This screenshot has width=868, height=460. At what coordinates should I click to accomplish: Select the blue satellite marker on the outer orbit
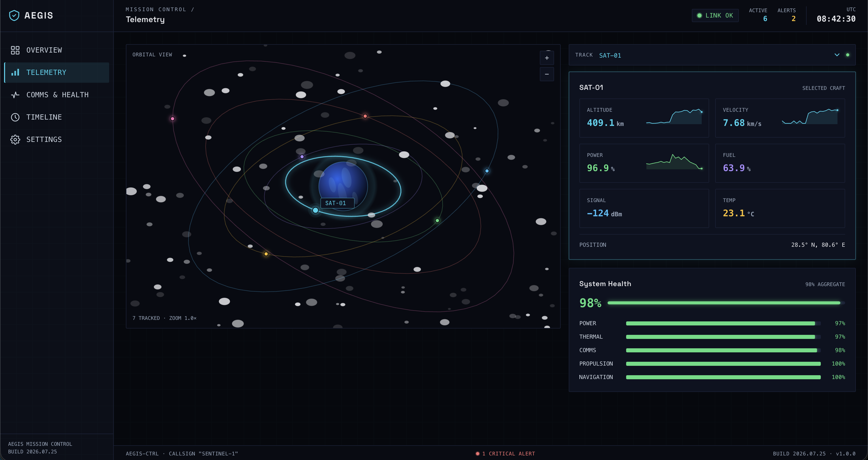tap(487, 171)
